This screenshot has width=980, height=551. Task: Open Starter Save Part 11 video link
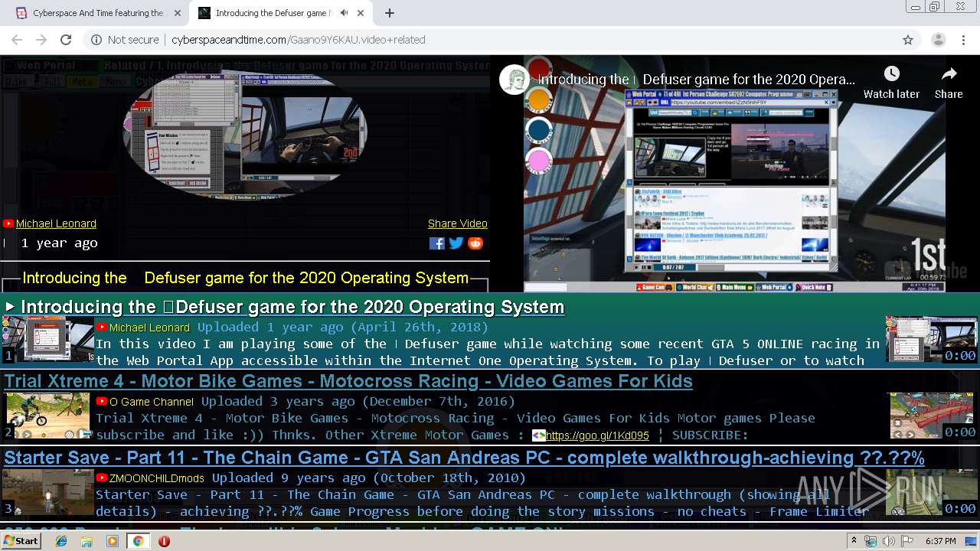[464, 458]
